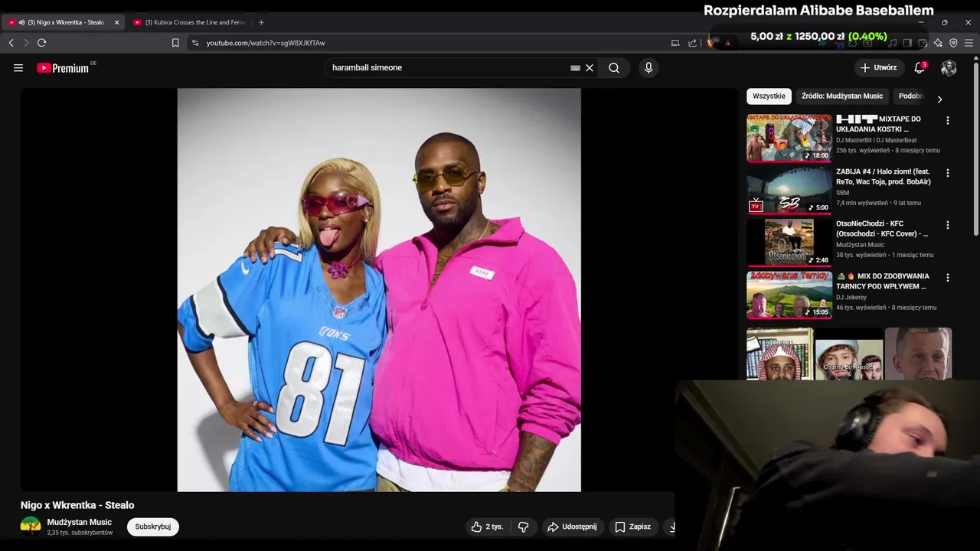Select the Wszystkie filter chip
Screen dimensions: 980x551
click(x=769, y=96)
